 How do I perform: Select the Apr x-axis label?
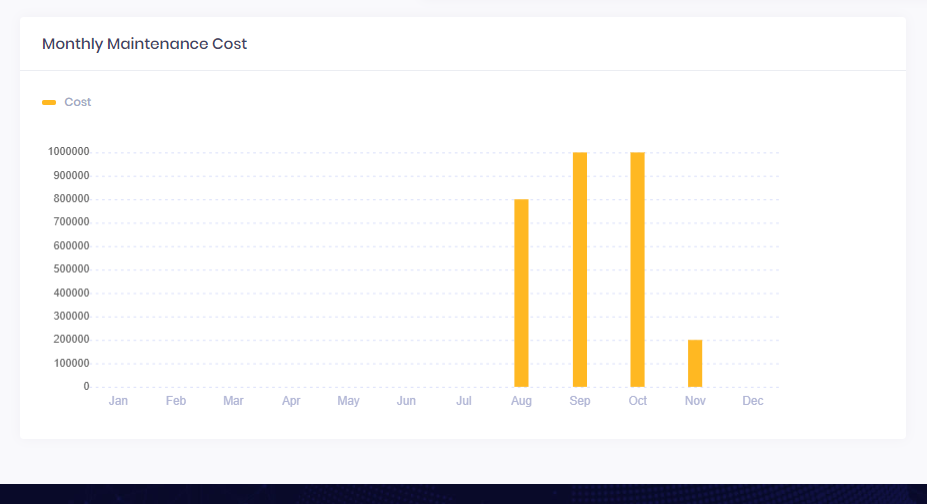coord(291,401)
